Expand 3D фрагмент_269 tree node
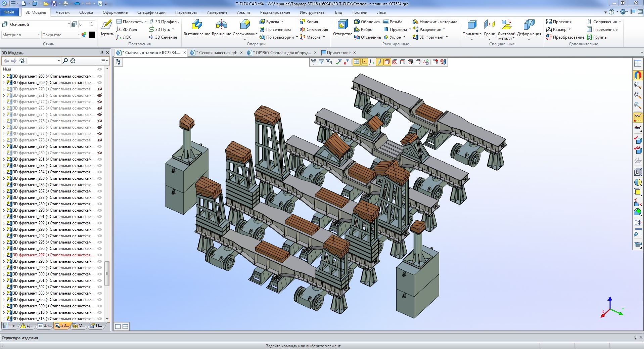 [x=4, y=83]
